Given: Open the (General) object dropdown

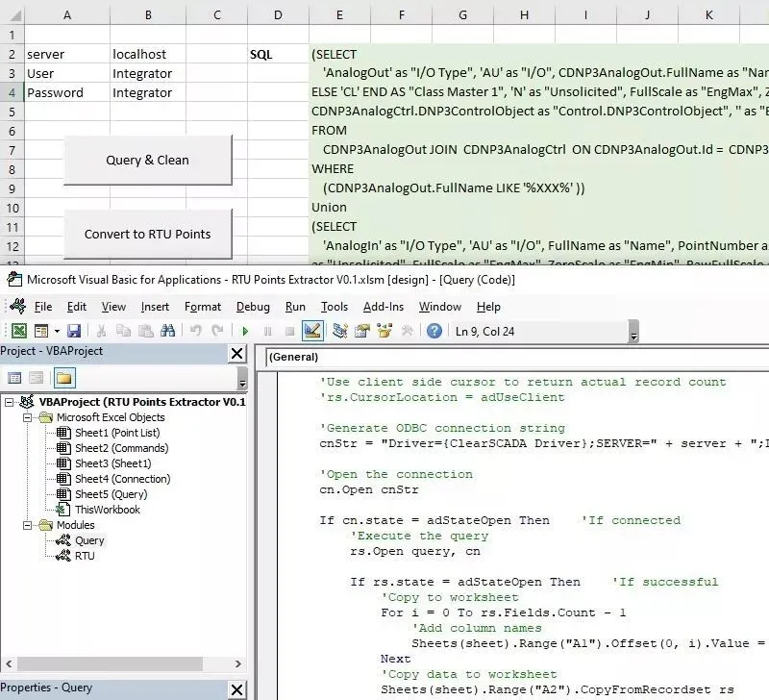Looking at the screenshot, I should (x=517, y=357).
